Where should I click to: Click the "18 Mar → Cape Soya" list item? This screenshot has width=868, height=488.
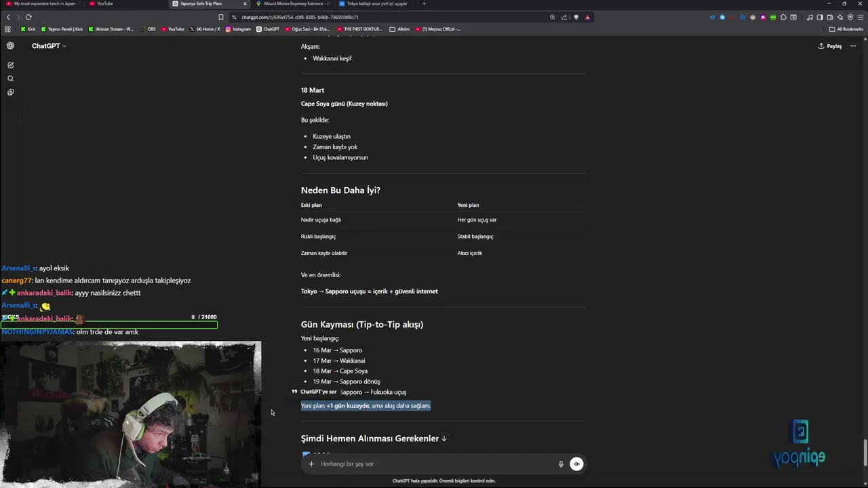coord(340,371)
